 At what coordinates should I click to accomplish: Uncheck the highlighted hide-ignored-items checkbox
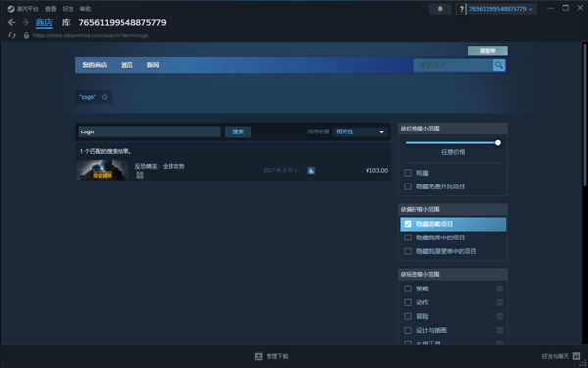pyautogui.click(x=408, y=224)
